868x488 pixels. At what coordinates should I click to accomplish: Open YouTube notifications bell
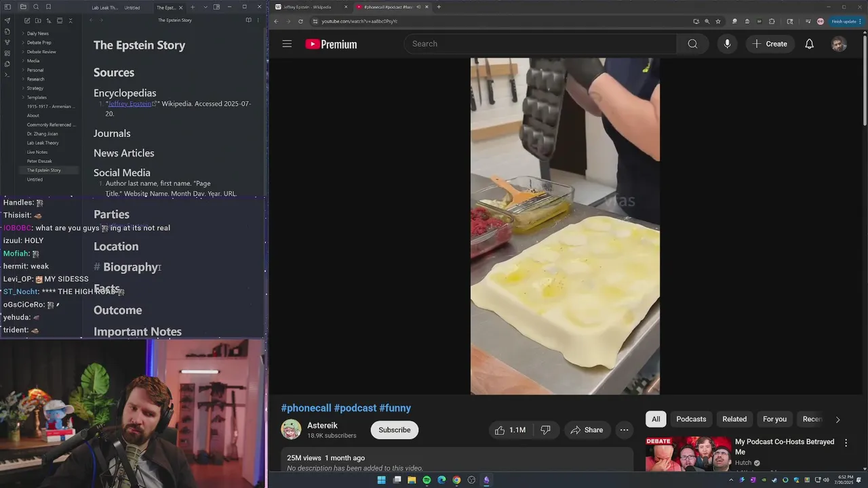click(x=809, y=44)
